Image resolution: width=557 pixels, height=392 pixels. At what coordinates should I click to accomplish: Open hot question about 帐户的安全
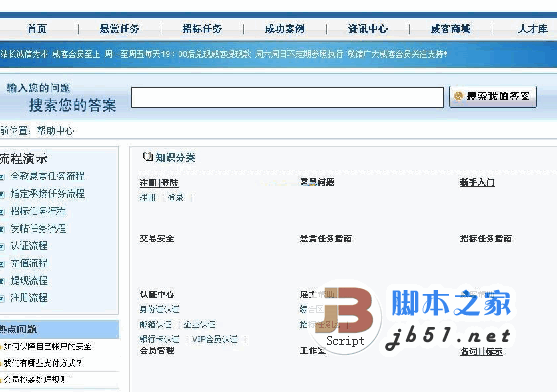(x=47, y=346)
